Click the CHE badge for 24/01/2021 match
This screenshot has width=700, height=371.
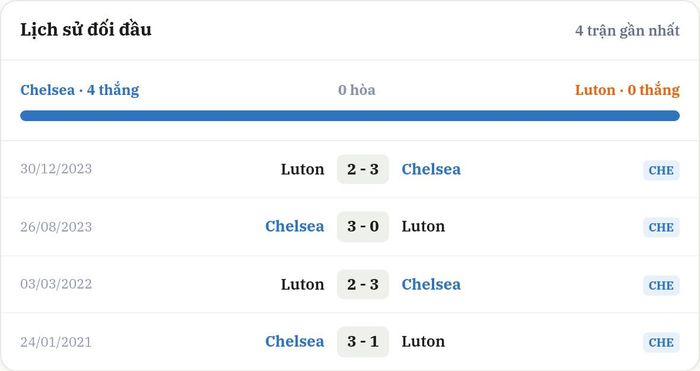coord(661,342)
